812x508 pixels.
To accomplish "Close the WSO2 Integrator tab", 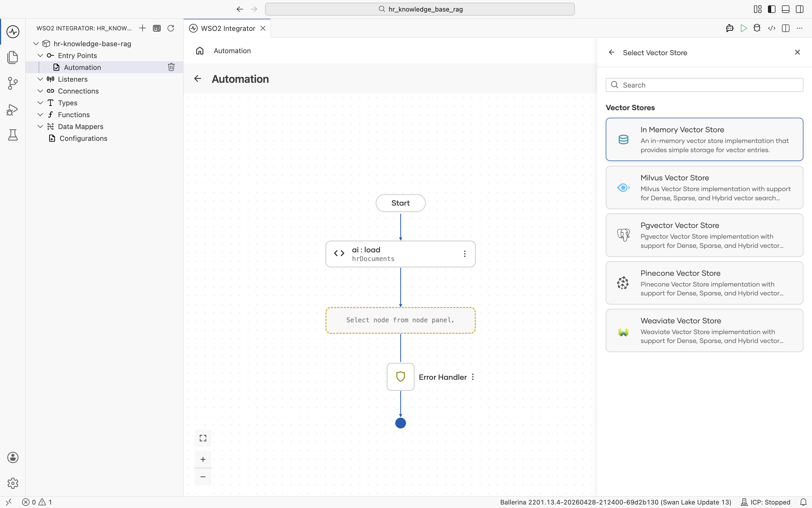I will (x=263, y=28).
